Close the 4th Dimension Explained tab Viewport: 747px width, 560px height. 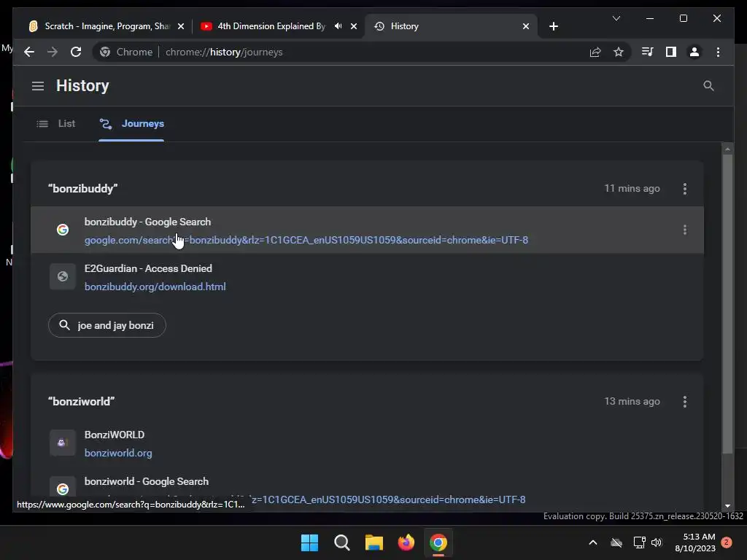[354, 26]
